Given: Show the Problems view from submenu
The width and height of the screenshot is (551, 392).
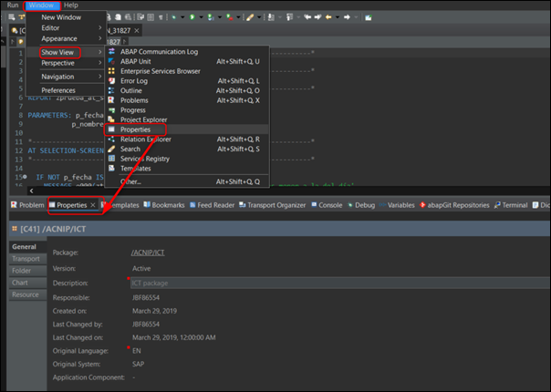Looking at the screenshot, I should pyautogui.click(x=187, y=100).
